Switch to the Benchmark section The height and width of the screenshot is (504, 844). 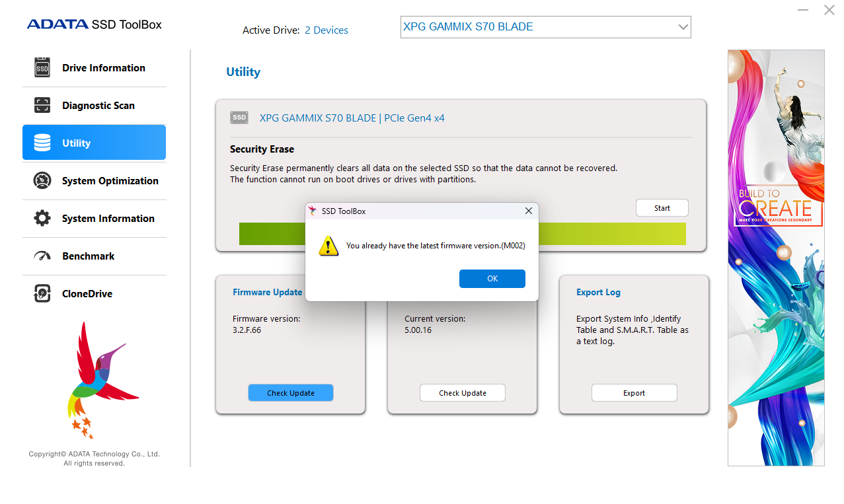pyautogui.click(x=94, y=256)
